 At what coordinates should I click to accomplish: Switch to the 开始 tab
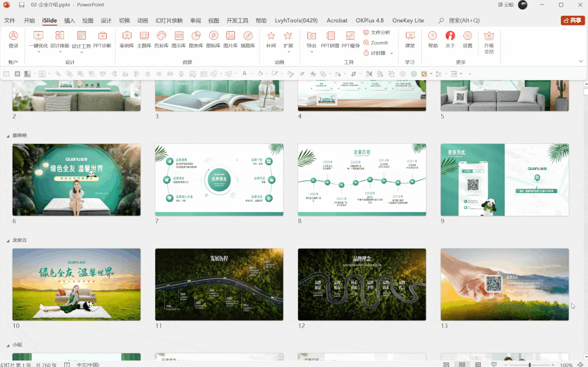29,21
